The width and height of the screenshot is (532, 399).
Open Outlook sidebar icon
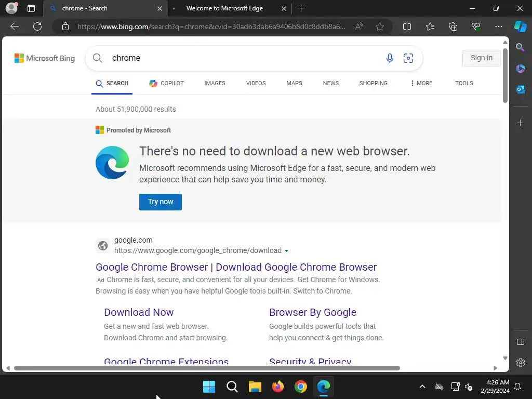[x=520, y=89]
